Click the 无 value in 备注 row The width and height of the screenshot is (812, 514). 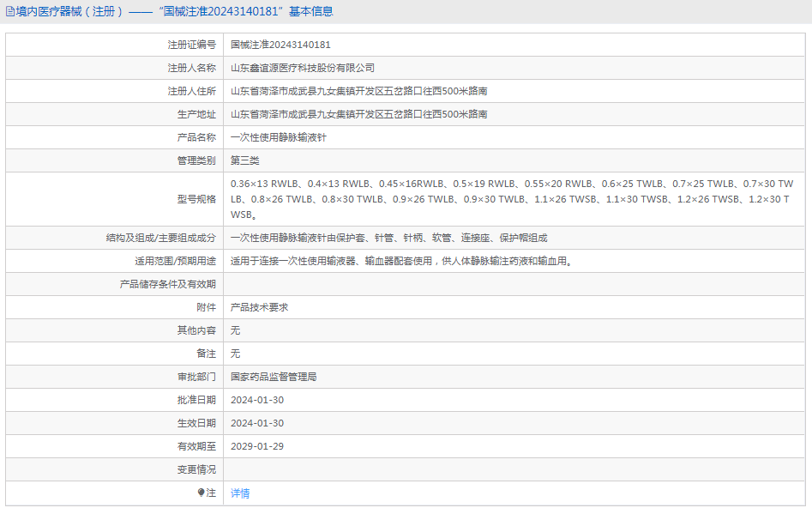pyautogui.click(x=235, y=354)
